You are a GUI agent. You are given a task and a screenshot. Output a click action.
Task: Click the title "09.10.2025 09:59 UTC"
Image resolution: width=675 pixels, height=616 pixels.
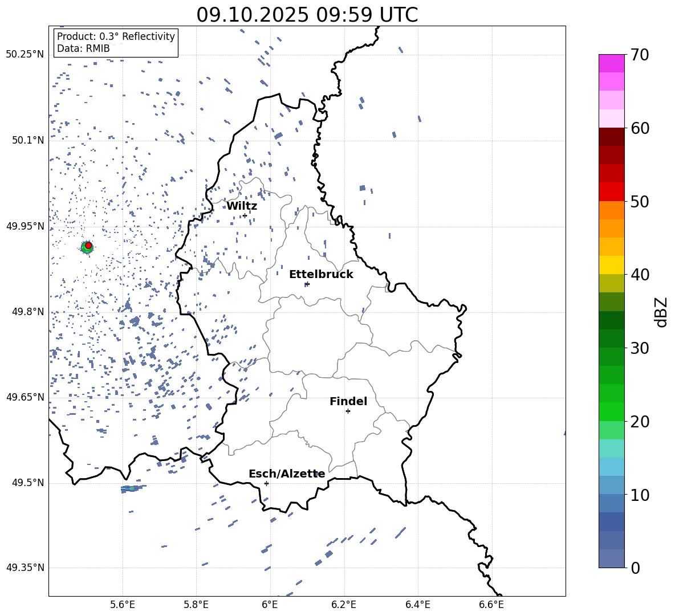point(307,15)
